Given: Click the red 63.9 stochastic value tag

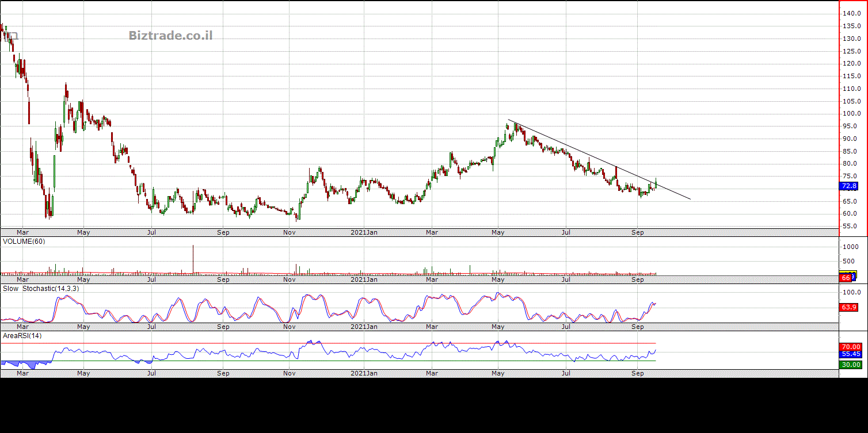Looking at the screenshot, I should [x=849, y=308].
